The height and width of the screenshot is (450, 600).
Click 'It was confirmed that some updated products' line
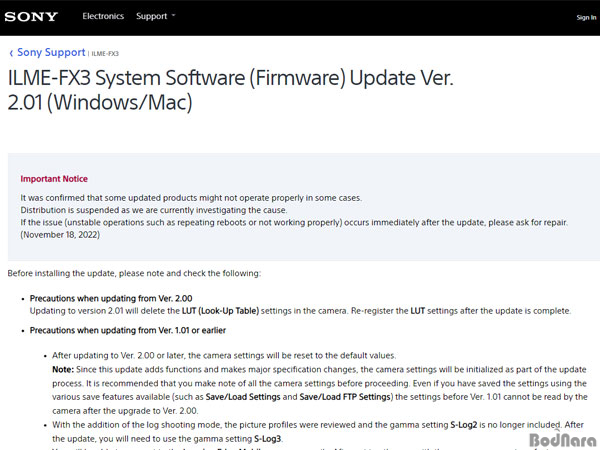(x=191, y=198)
